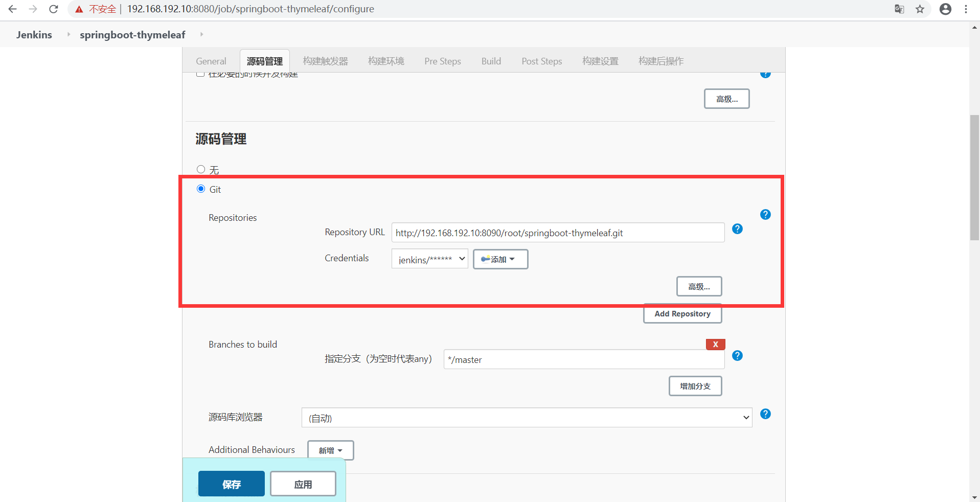This screenshot has width=980, height=502.
Task: Click the browser address bar URL
Action: pos(250,9)
